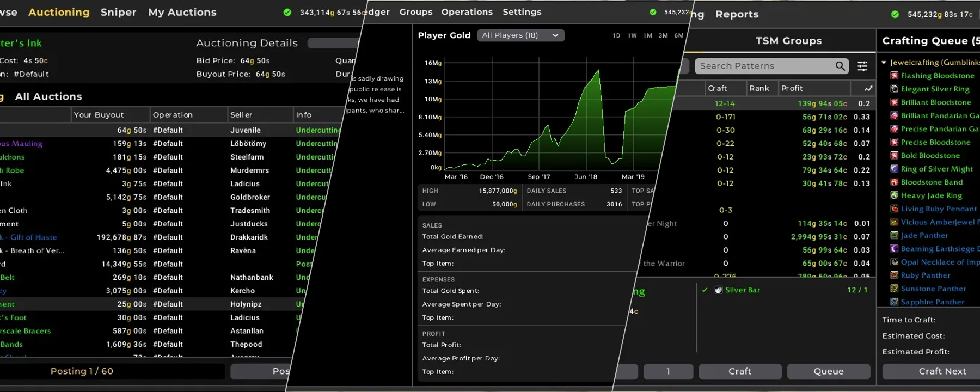Sort by the Craft column header
This screenshot has height=392, width=980.
coord(725,88)
